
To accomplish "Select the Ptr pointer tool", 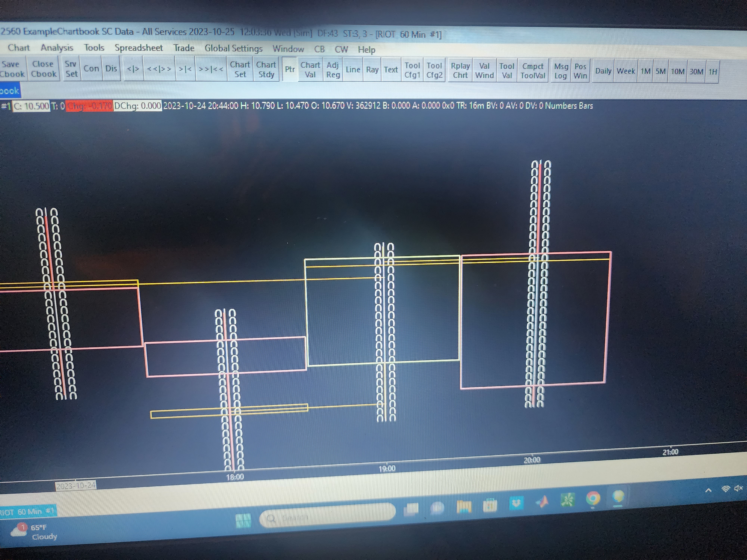I will pos(290,70).
